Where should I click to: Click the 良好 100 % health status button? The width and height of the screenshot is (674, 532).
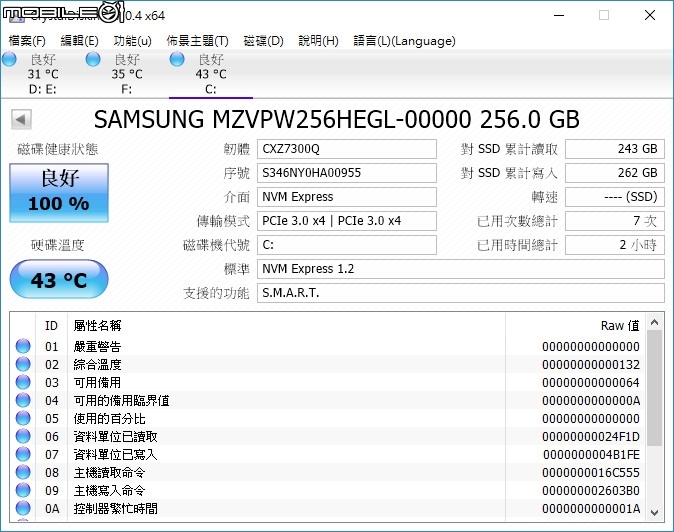(x=59, y=193)
